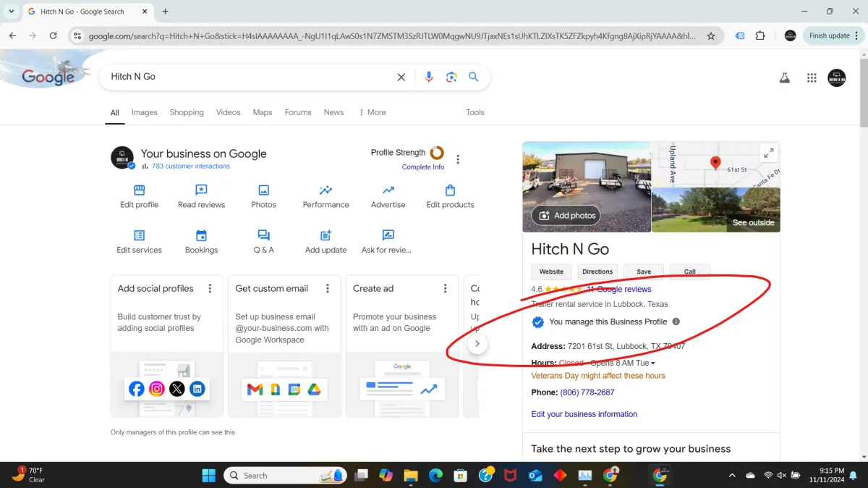Open Chrome extensions puzzle icon

click(x=760, y=35)
